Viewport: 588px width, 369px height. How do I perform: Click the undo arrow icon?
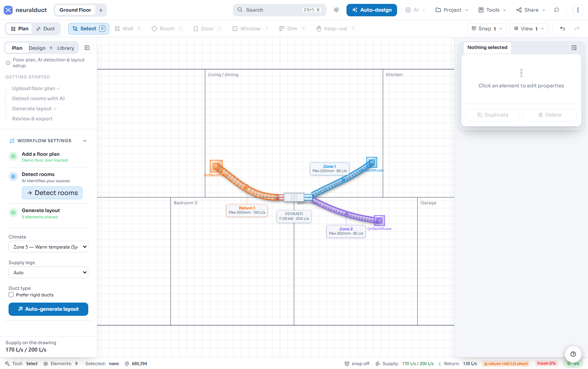pos(562,29)
